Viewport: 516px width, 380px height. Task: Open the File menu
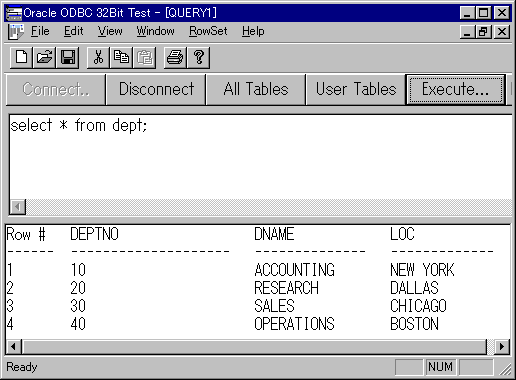(40, 31)
